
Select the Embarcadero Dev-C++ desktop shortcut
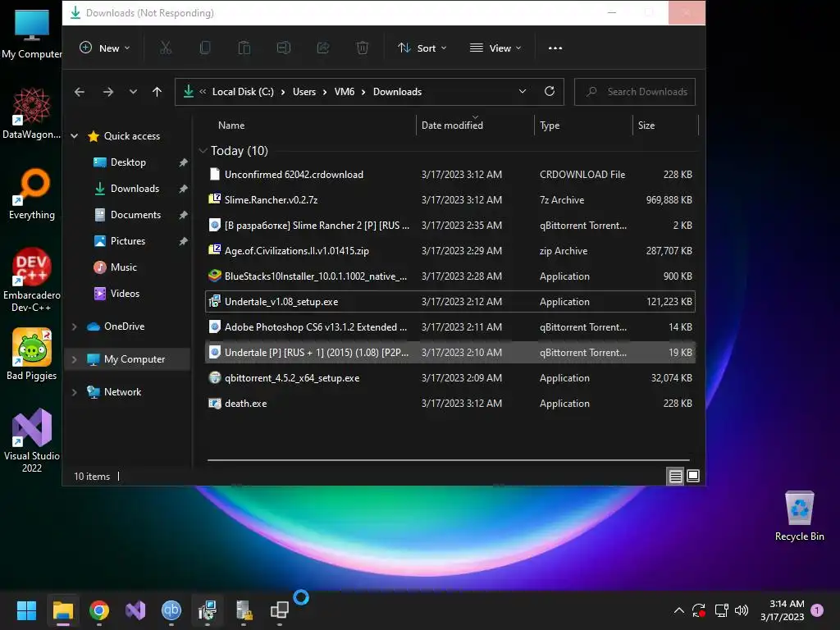click(x=32, y=281)
